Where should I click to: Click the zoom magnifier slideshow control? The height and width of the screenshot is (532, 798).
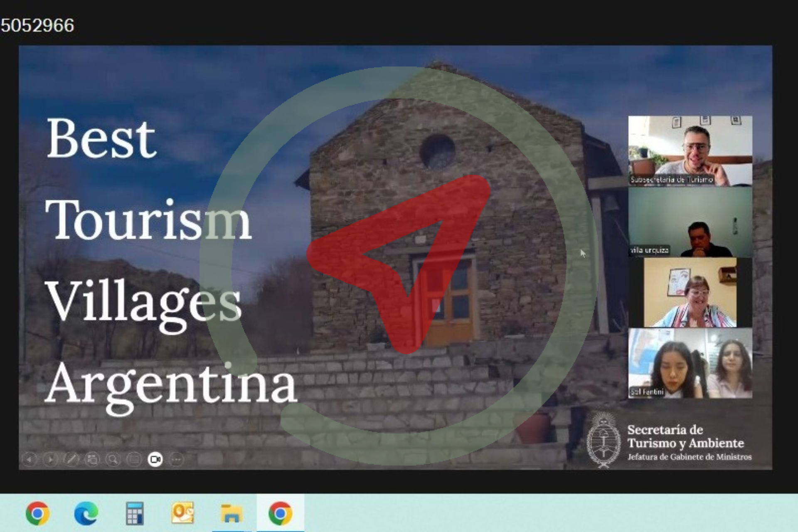point(113,459)
